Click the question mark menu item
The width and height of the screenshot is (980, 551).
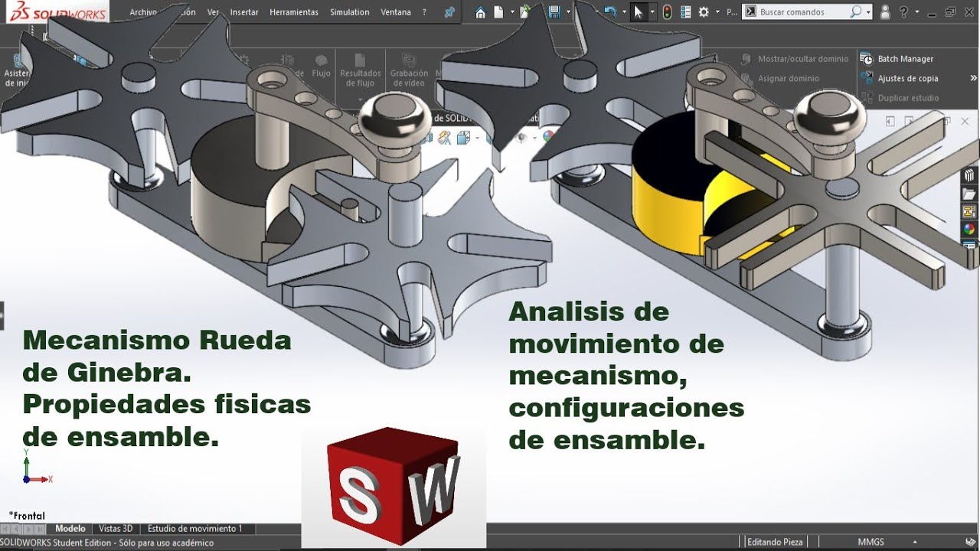pos(424,12)
